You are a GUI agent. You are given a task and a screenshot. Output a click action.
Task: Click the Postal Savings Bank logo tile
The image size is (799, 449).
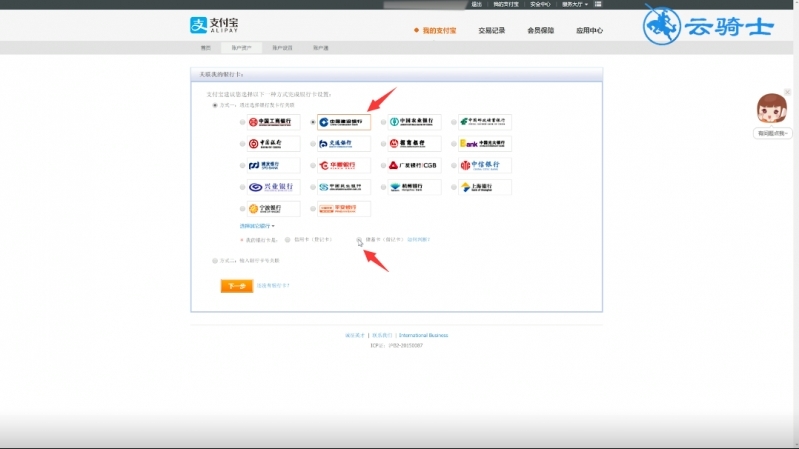pyautogui.click(x=485, y=122)
